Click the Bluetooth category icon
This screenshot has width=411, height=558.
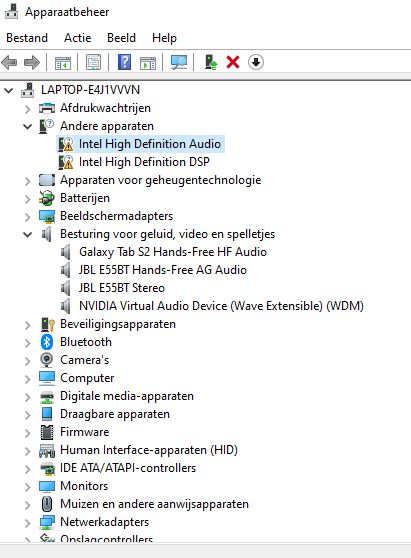click(47, 342)
